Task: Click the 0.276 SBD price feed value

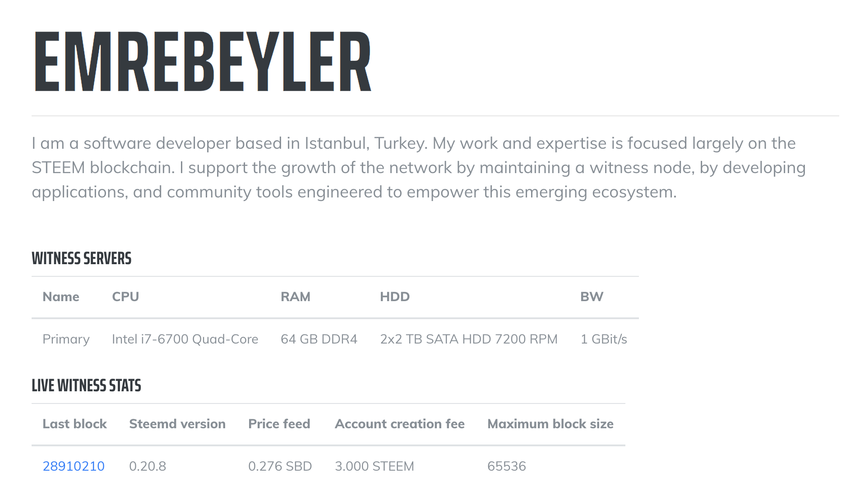Action: [x=280, y=466]
